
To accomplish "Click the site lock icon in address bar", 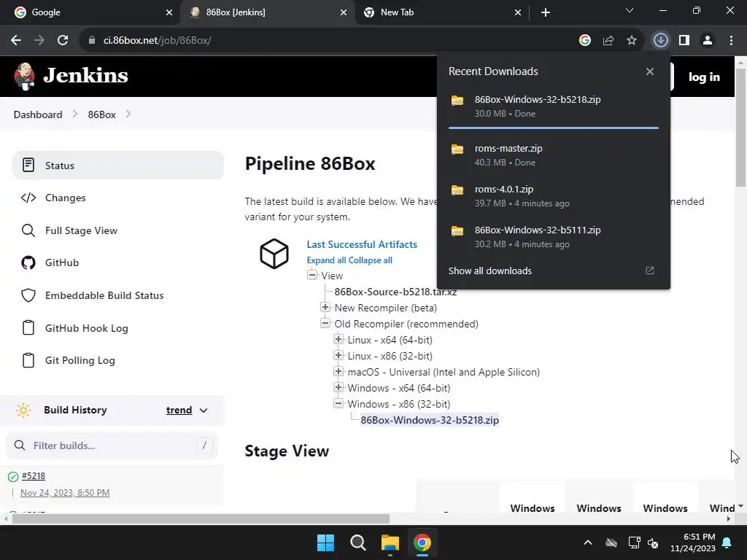I will [x=92, y=40].
